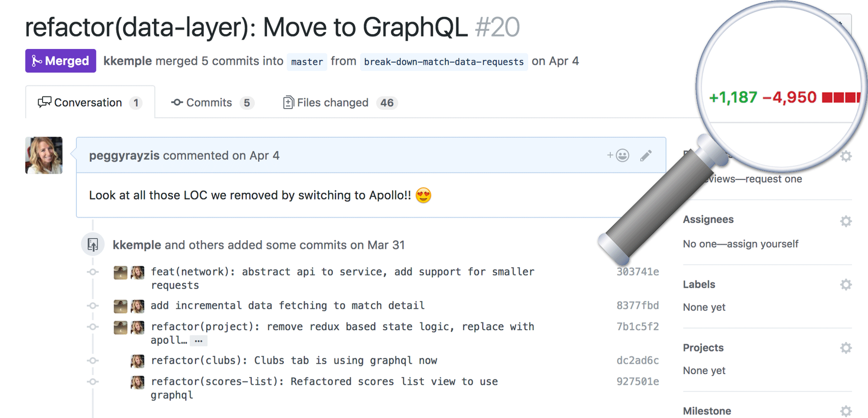The image size is (868, 418).
Task: Open the Labels gear settings
Action: coord(845,285)
